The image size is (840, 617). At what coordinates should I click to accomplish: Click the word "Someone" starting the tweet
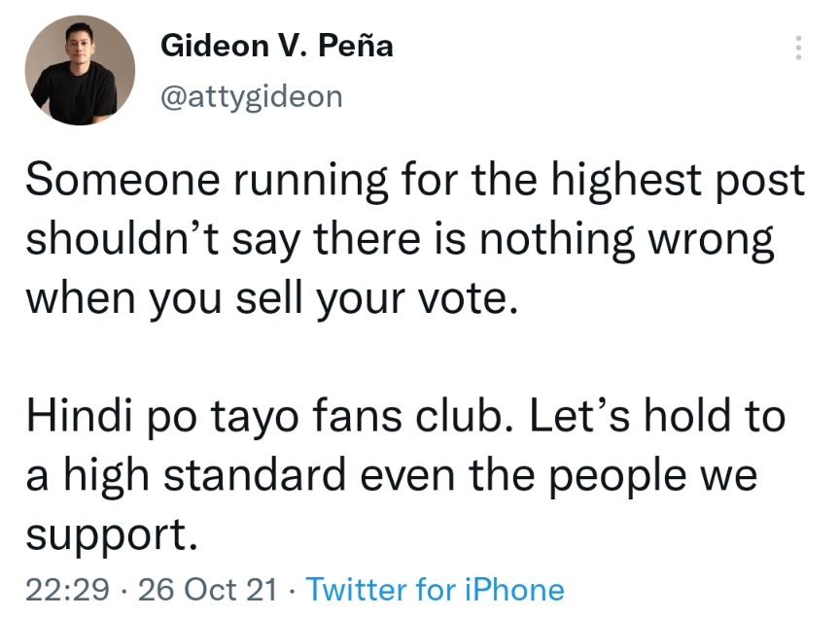(x=122, y=180)
